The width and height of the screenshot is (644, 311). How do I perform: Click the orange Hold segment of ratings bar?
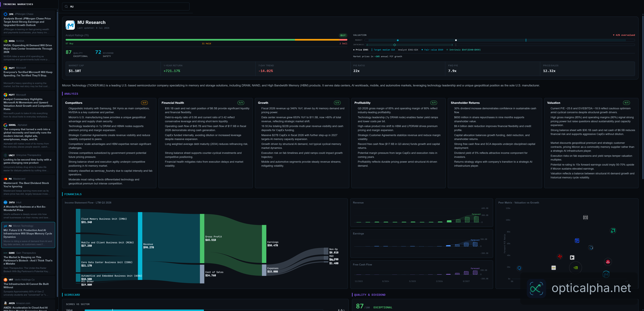(x=317, y=40)
